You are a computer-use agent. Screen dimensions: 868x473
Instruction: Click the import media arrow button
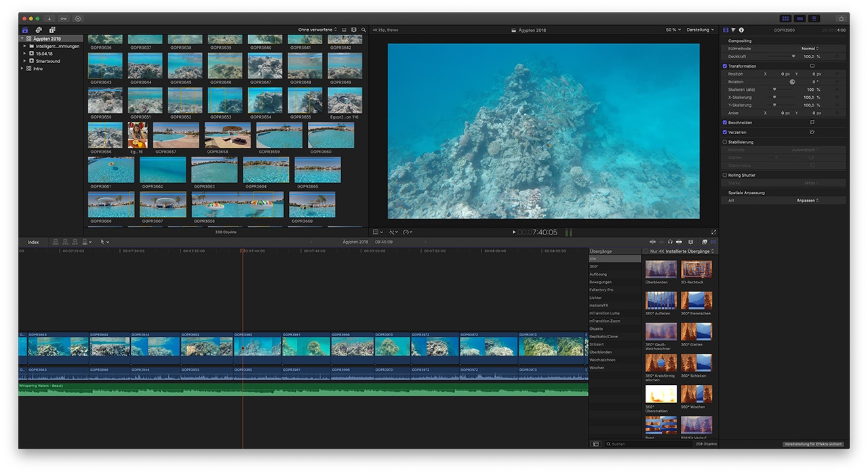pos(50,18)
